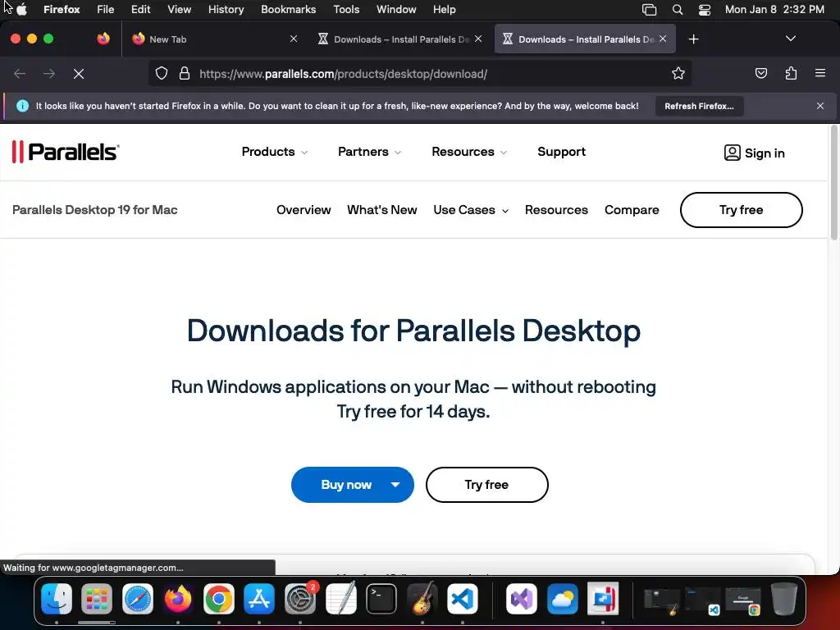The image size is (840, 630).
Task: Open the Edit menu
Action: pos(141,10)
